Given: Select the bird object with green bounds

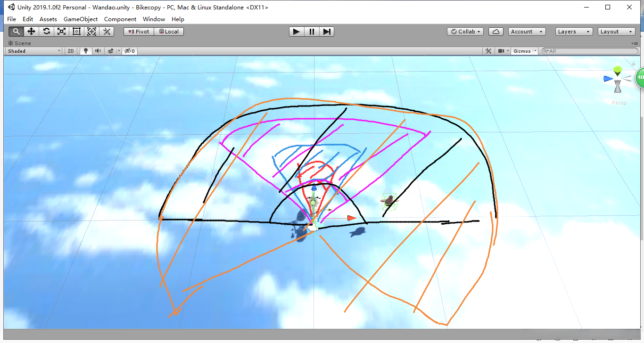Looking at the screenshot, I should [x=389, y=202].
